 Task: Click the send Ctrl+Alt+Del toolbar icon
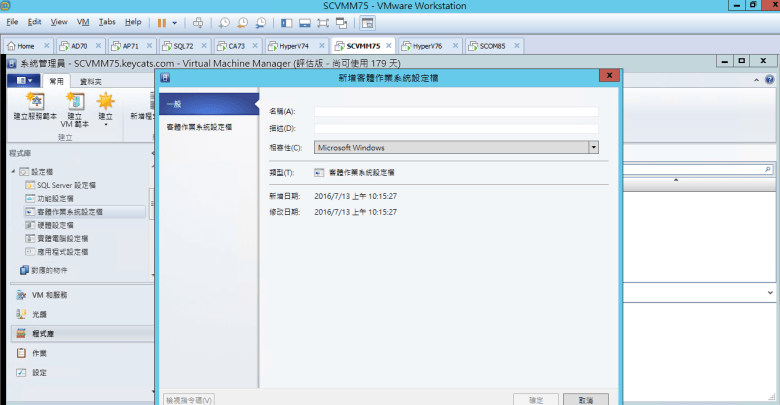click(197, 21)
